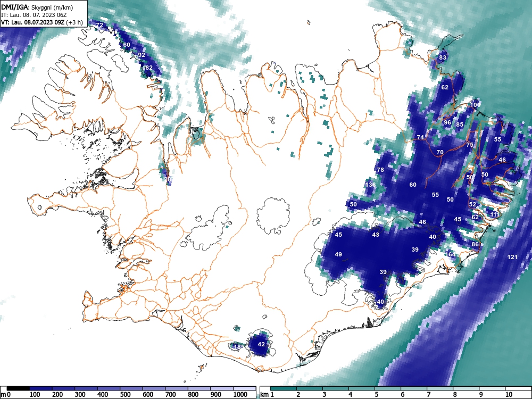Viewport: 532px width, 399px height.
Task: Click the visibility value 136 on the map
Action: pos(370,185)
